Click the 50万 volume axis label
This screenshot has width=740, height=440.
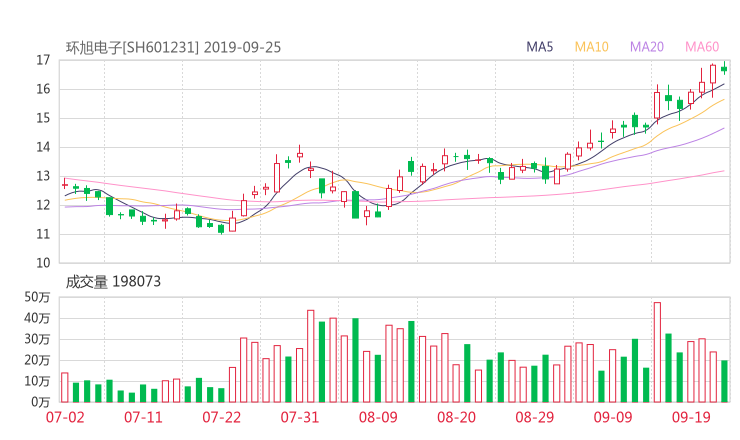(37, 297)
